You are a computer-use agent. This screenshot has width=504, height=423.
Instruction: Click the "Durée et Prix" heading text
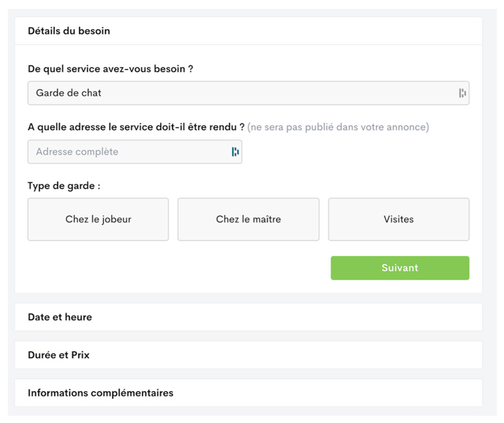(x=59, y=355)
